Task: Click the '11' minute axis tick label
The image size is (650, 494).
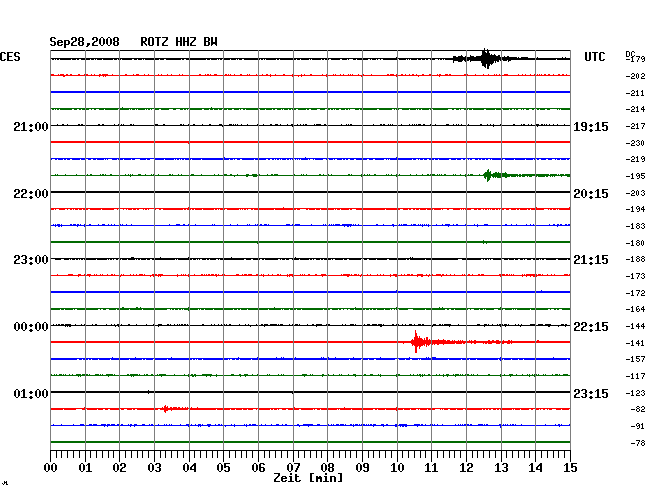Action: click(431, 468)
